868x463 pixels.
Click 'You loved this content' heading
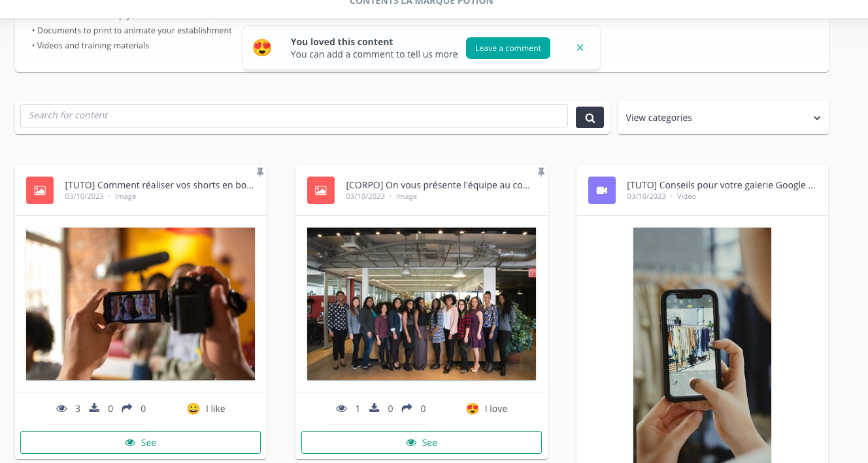342,42
